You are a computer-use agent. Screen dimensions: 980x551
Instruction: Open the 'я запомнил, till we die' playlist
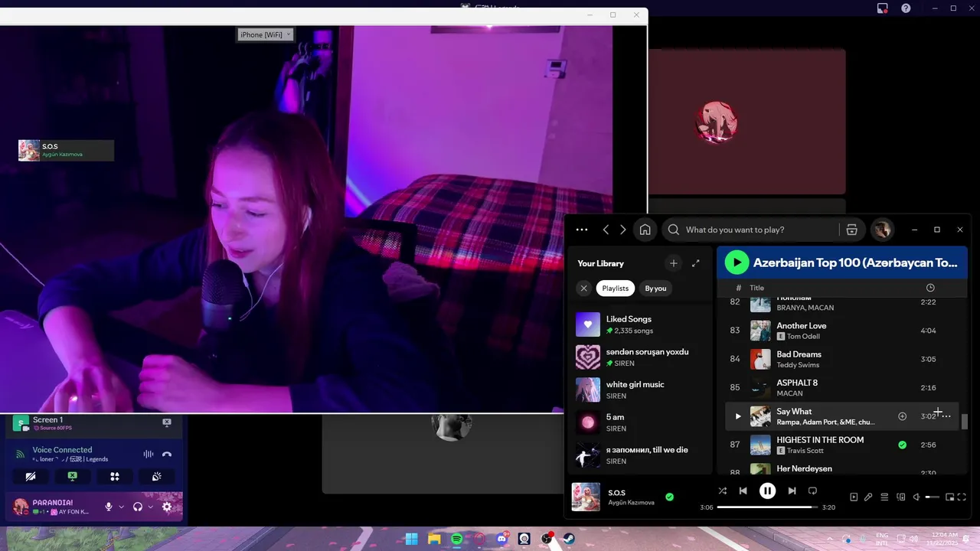[642, 455]
